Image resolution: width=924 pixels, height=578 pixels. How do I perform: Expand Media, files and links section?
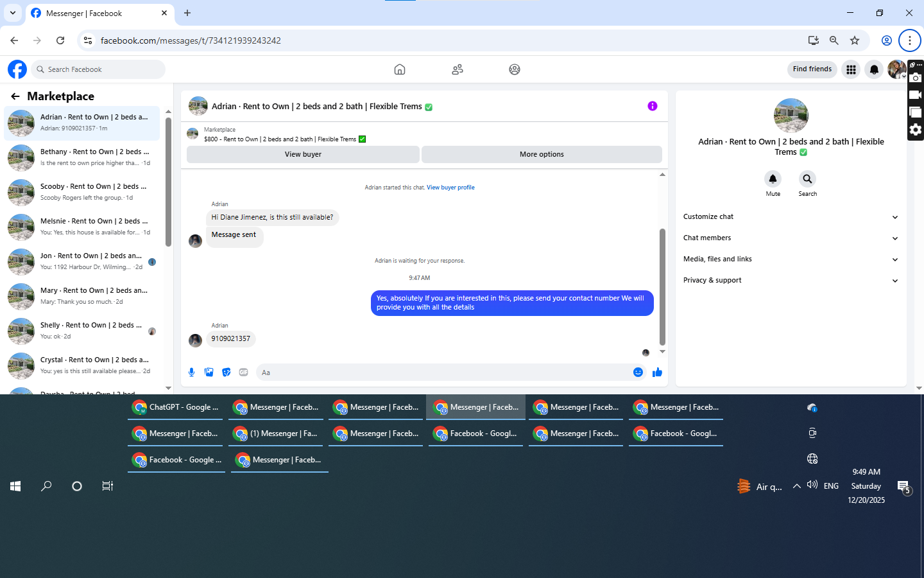(x=791, y=259)
